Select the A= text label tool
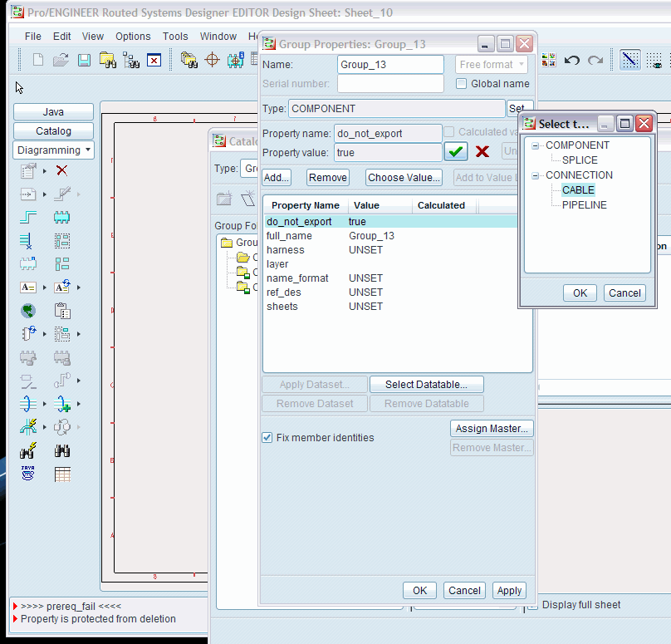This screenshot has height=644, width=671. coord(28,288)
